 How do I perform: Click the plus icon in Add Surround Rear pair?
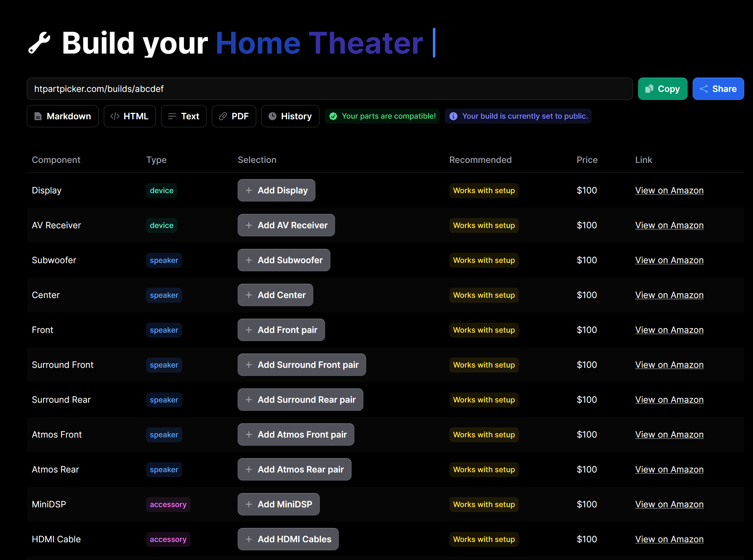(249, 400)
